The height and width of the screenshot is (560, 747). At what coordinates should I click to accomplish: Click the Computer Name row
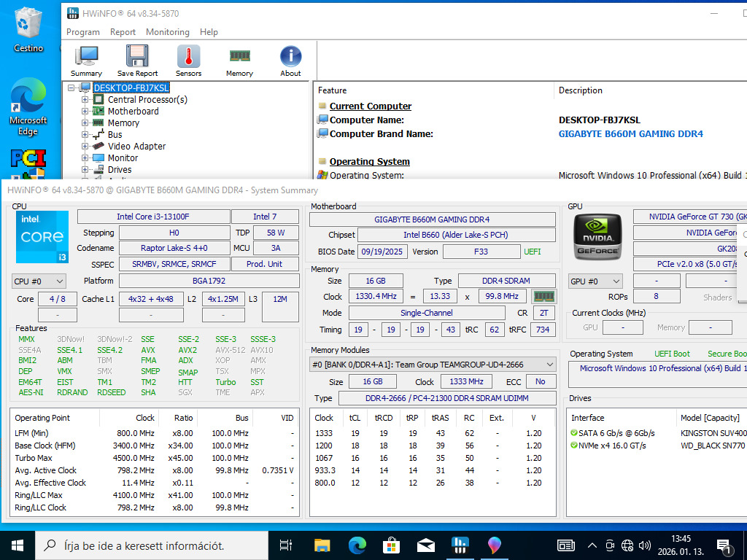tap(531, 120)
